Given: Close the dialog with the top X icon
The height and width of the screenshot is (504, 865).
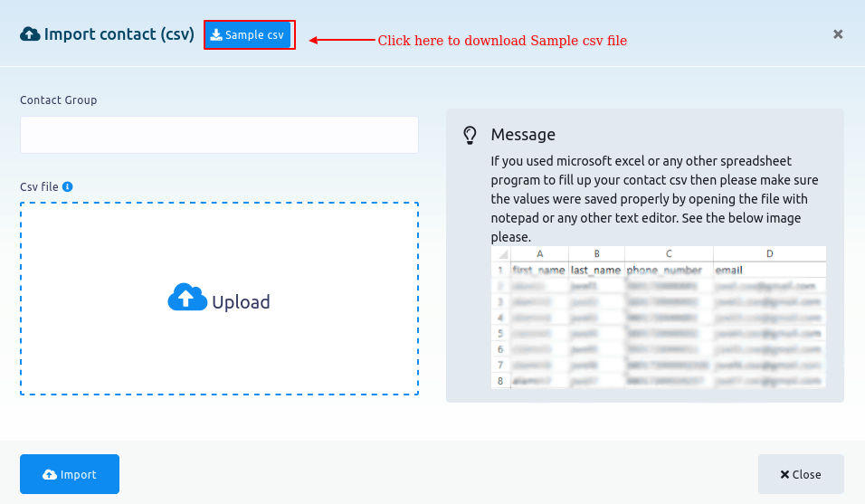Looking at the screenshot, I should [838, 34].
